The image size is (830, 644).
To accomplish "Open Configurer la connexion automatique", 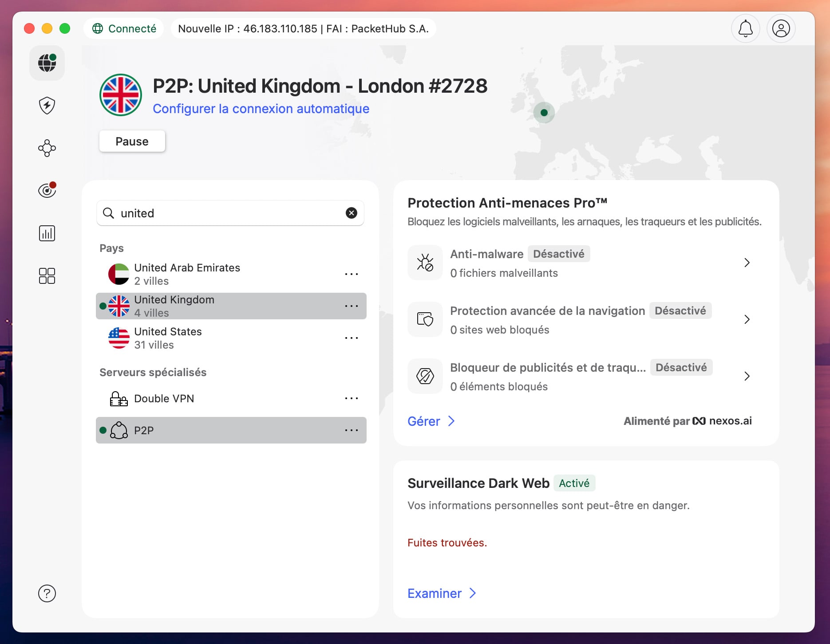I will (x=261, y=109).
